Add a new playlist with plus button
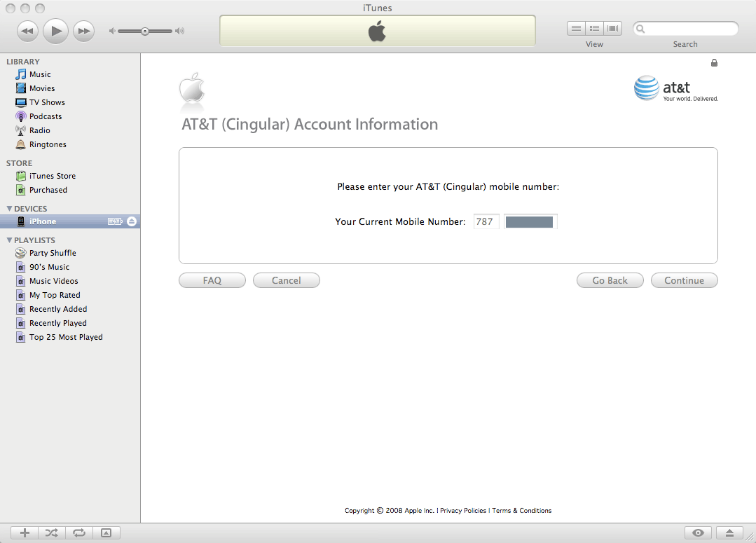This screenshot has height=543, width=756. 25,532
